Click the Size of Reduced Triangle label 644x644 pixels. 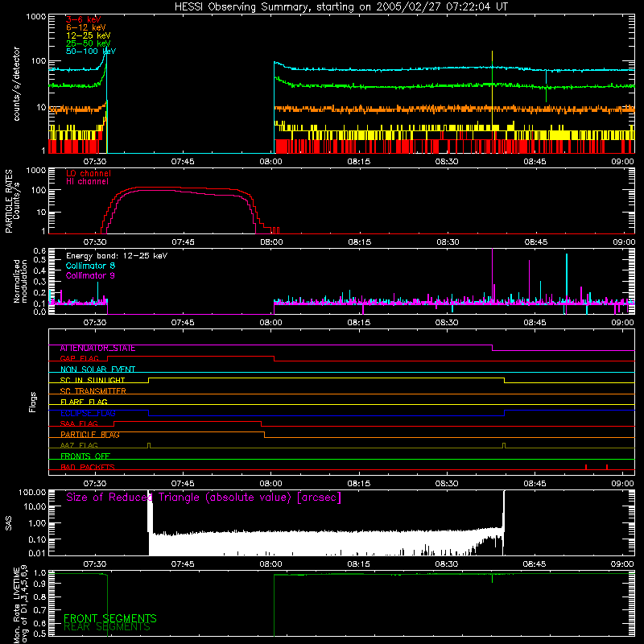pyautogui.click(x=204, y=497)
